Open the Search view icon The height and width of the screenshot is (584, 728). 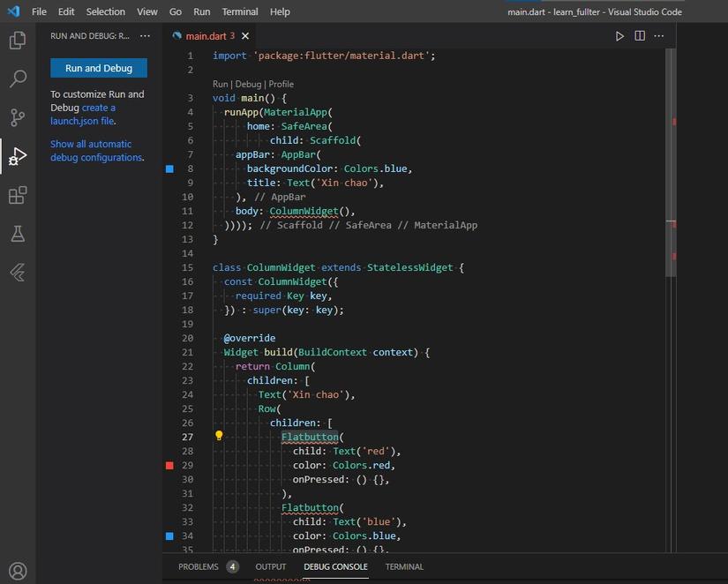pyautogui.click(x=18, y=79)
